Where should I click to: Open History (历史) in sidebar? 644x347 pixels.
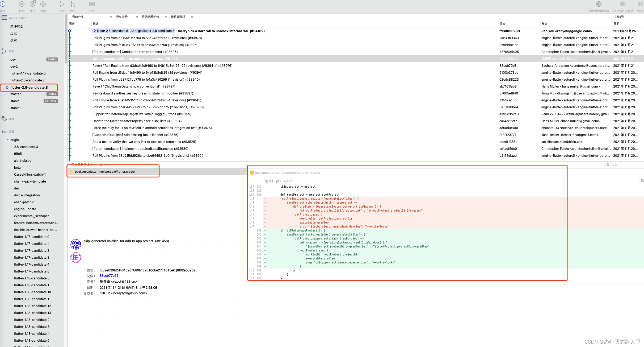[14, 33]
